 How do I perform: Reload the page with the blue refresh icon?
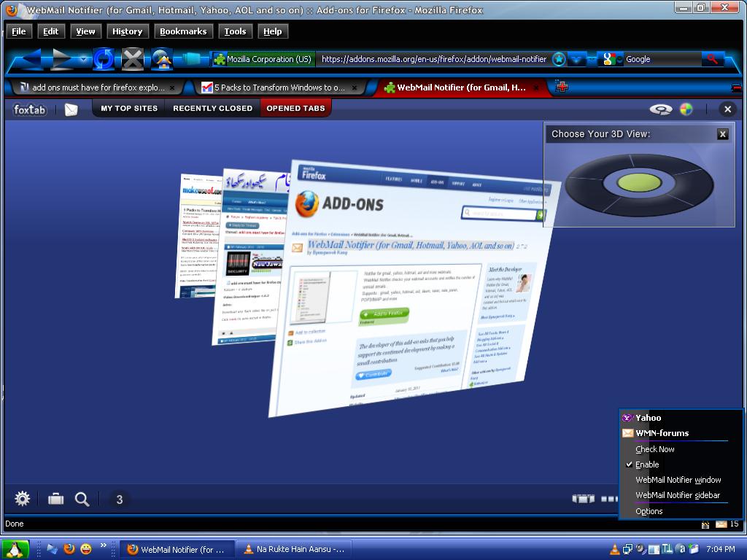104,60
